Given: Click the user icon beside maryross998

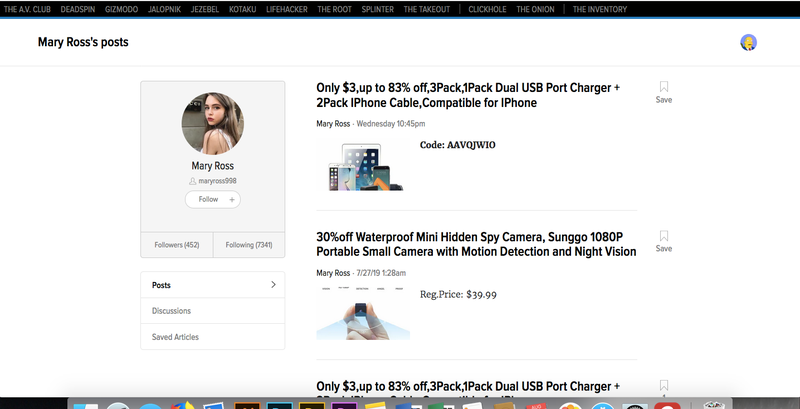Looking at the screenshot, I should click(192, 181).
